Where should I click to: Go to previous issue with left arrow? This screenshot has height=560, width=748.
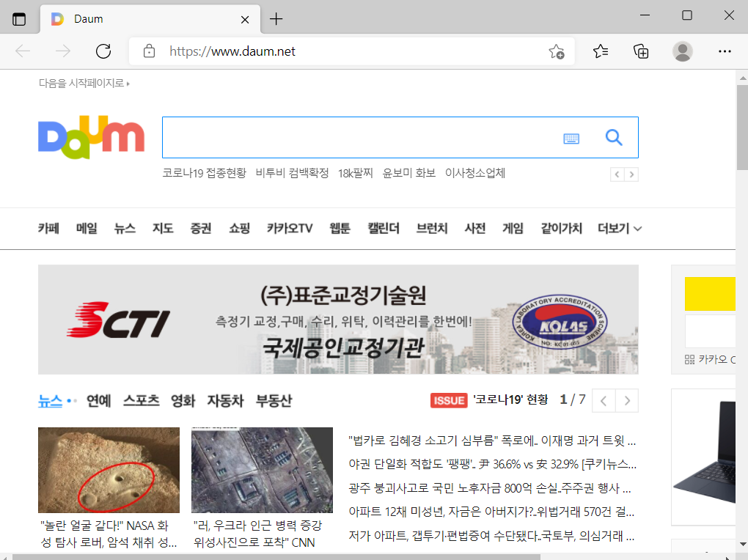604,401
